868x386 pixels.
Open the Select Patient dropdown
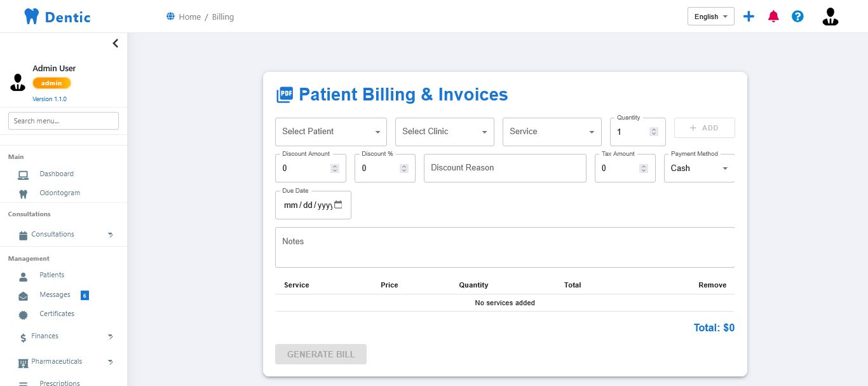tap(330, 132)
